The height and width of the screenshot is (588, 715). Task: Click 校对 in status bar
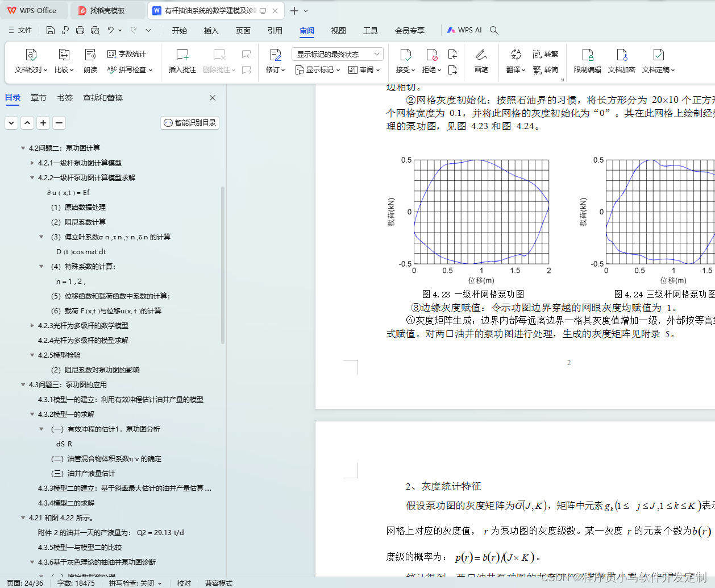(x=184, y=583)
